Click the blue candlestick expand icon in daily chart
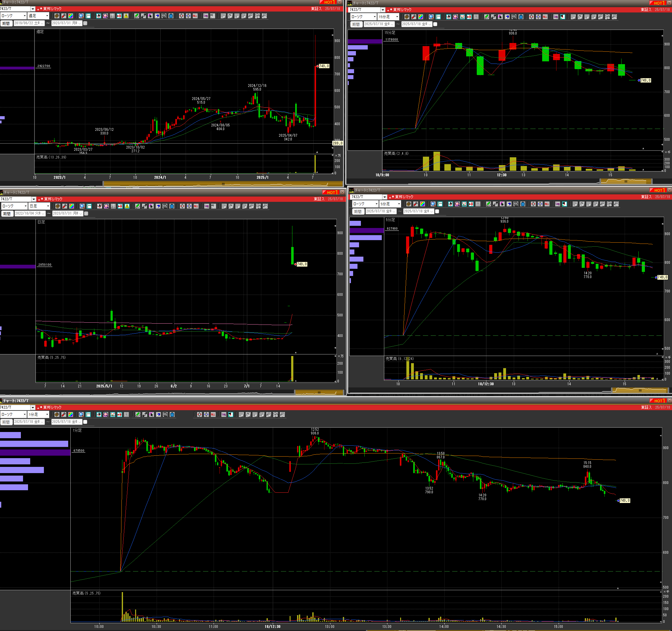 (189, 206)
